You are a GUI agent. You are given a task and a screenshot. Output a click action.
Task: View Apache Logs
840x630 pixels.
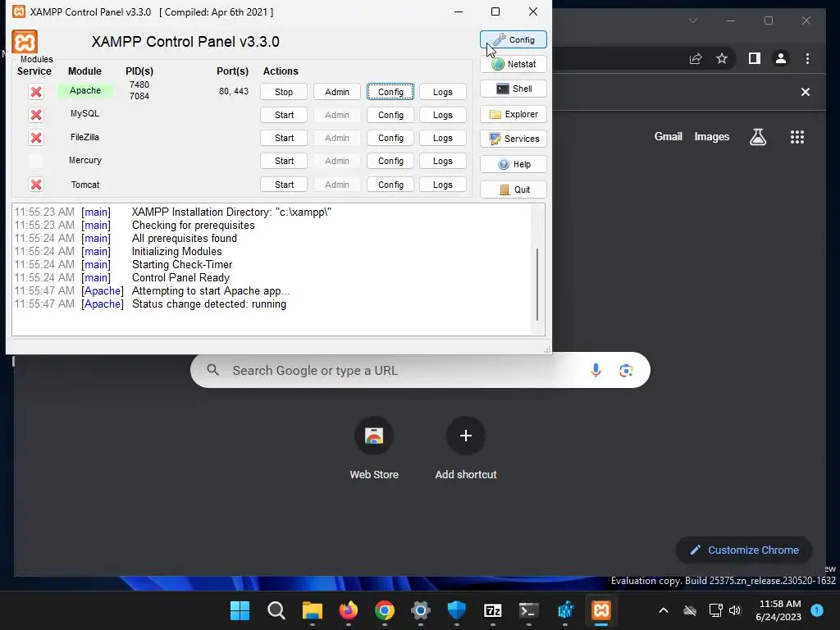pyautogui.click(x=442, y=92)
